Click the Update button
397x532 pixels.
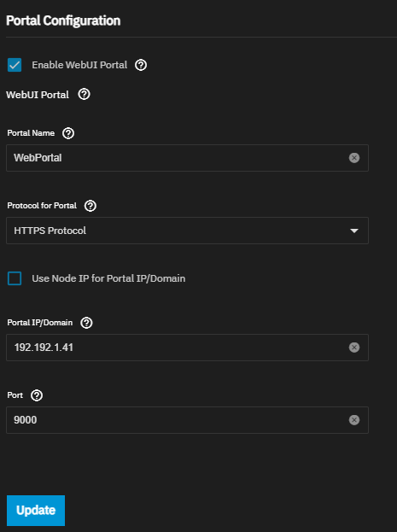(36, 511)
